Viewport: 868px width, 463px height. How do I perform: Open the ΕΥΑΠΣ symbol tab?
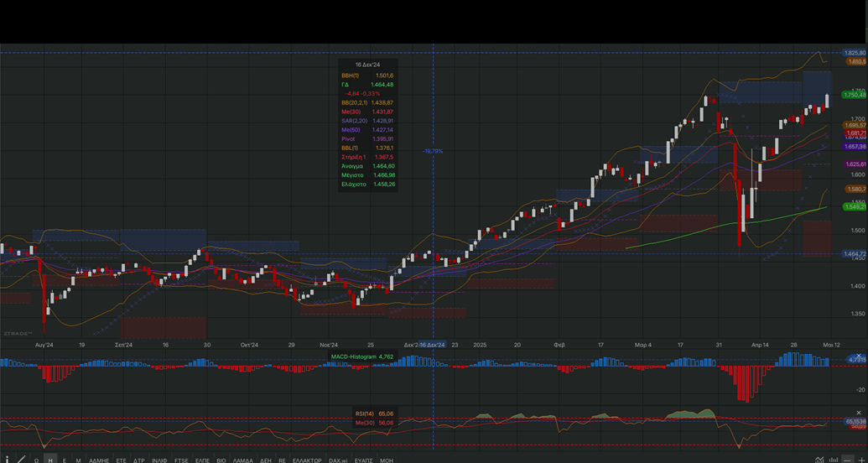click(x=363, y=460)
